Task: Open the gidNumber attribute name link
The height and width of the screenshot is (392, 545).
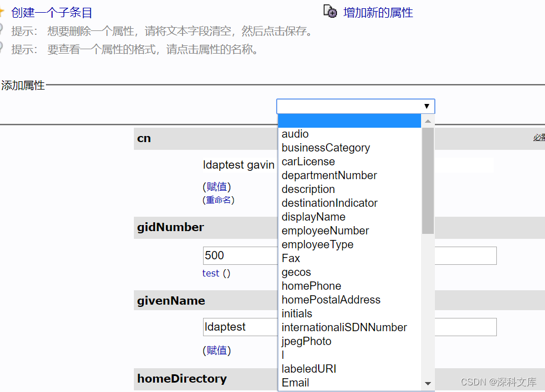Action: click(170, 227)
